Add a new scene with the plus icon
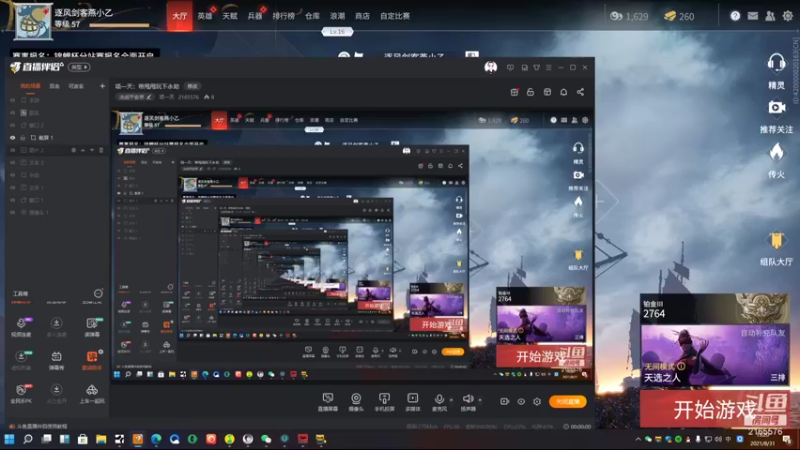Viewport: 800px width, 450px height. click(102, 86)
